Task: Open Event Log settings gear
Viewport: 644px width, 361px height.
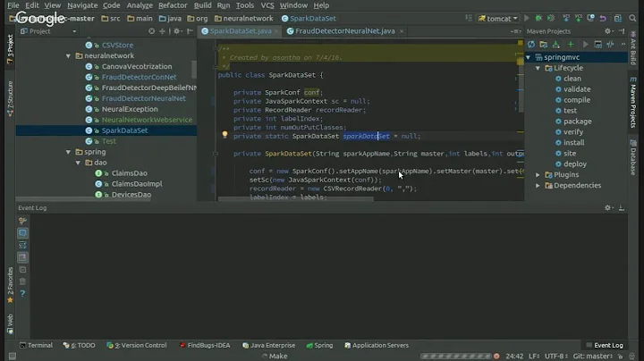Action: click(x=608, y=208)
